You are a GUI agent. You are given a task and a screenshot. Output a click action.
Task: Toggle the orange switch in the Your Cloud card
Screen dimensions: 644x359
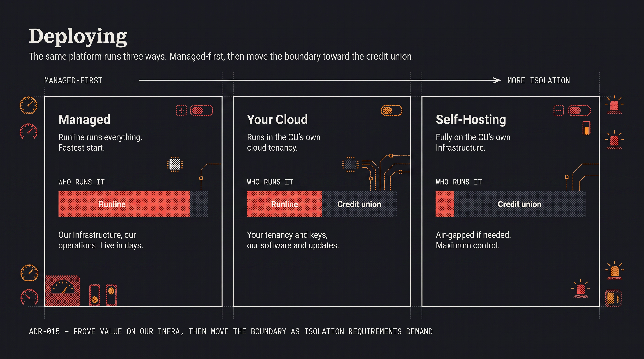(392, 111)
